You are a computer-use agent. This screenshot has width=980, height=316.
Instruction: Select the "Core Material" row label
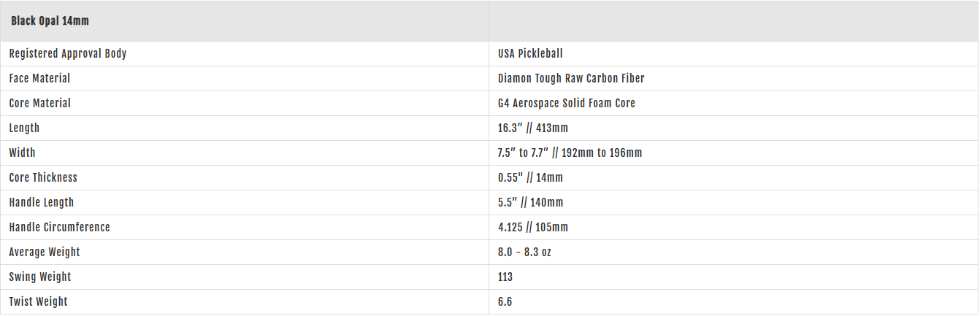(40, 103)
